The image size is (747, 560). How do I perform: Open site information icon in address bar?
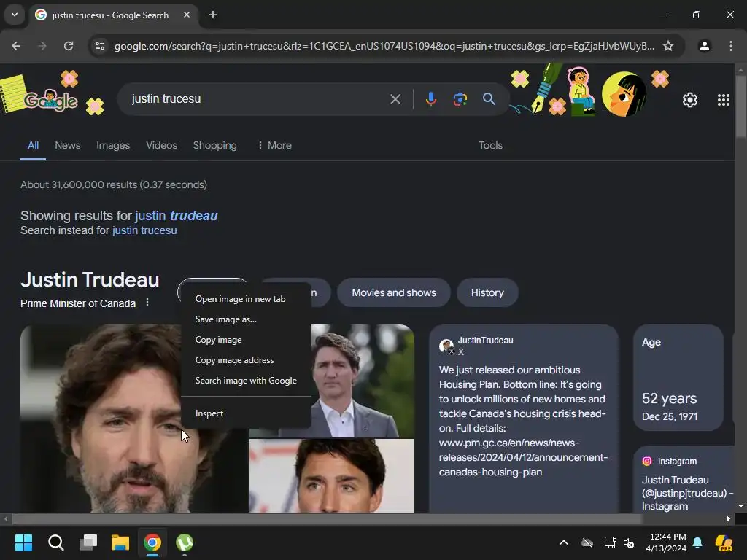pyautogui.click(x=100, y=46)
